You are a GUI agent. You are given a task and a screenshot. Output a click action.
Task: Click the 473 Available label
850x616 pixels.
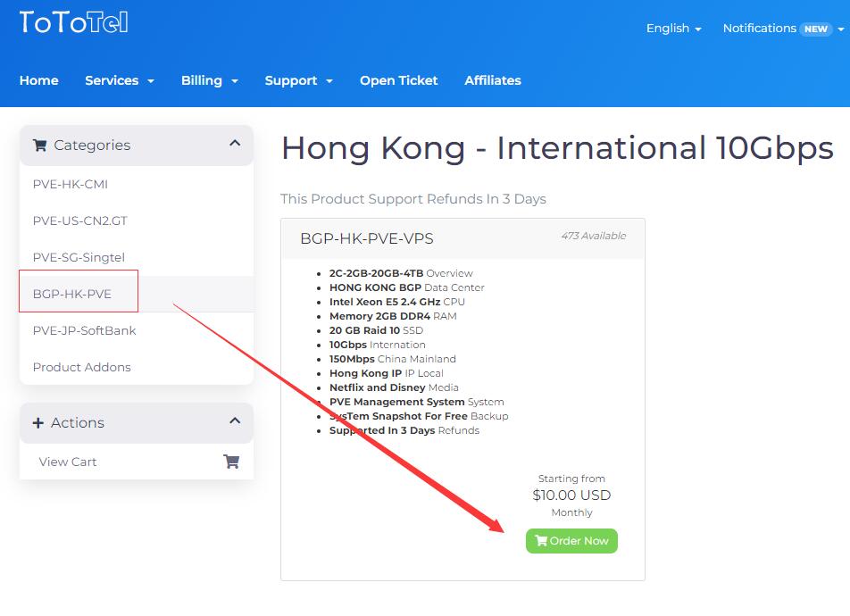594,236
